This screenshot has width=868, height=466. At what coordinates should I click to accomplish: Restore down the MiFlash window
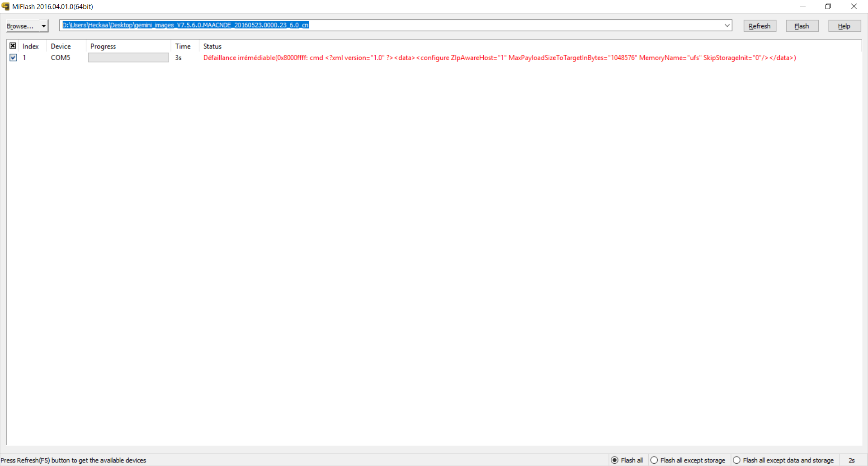[828, 6]
